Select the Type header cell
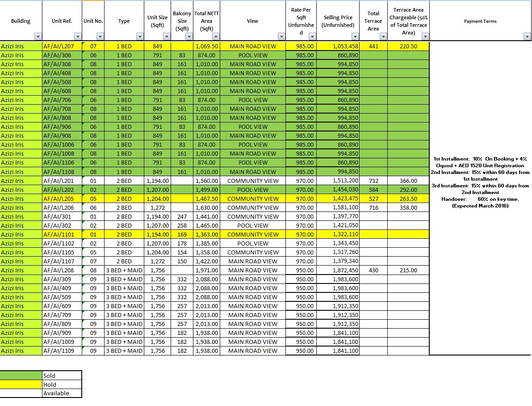 (124, 21)
